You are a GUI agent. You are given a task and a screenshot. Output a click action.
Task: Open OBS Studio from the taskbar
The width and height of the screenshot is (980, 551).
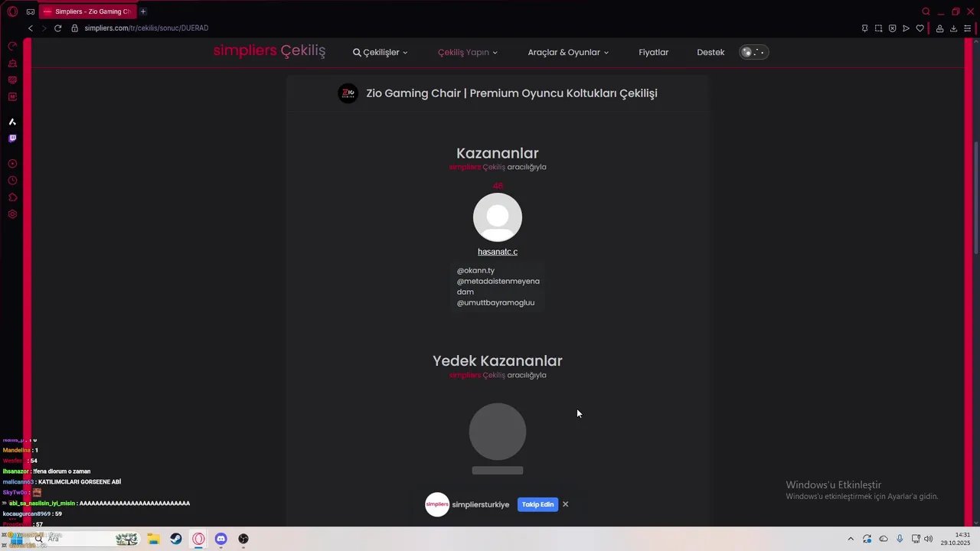(x=243, y=539)
